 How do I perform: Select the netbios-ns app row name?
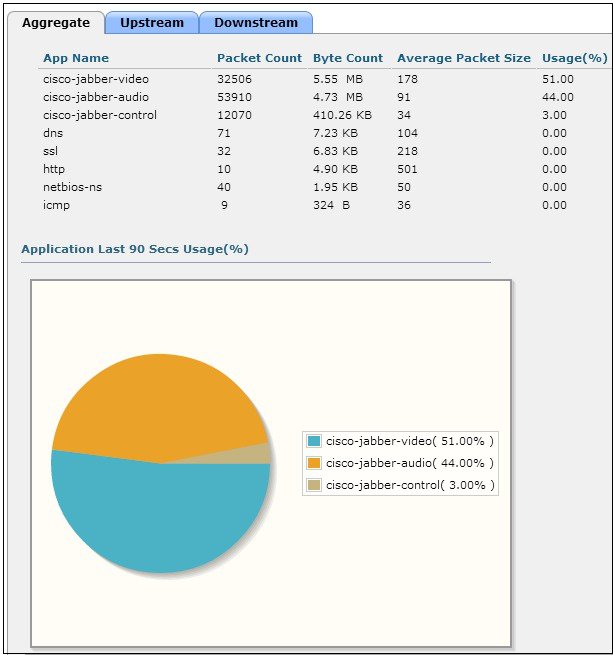[x=73, y=187]
